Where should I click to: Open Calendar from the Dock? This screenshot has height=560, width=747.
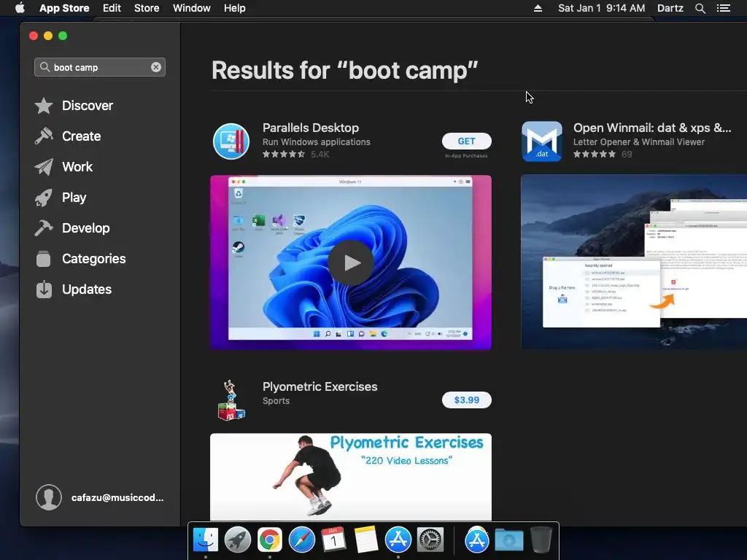[333, 540]
